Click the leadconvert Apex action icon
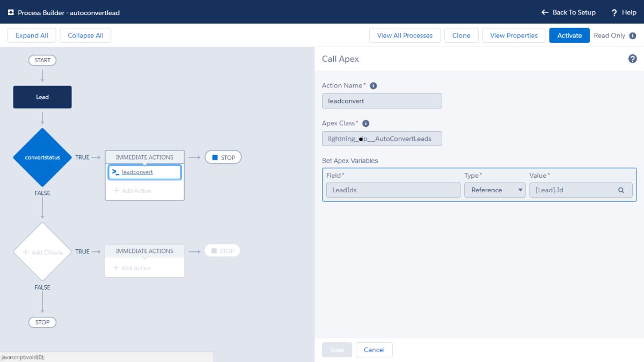This screenshot has width=644, height=362. pos(115,172)
